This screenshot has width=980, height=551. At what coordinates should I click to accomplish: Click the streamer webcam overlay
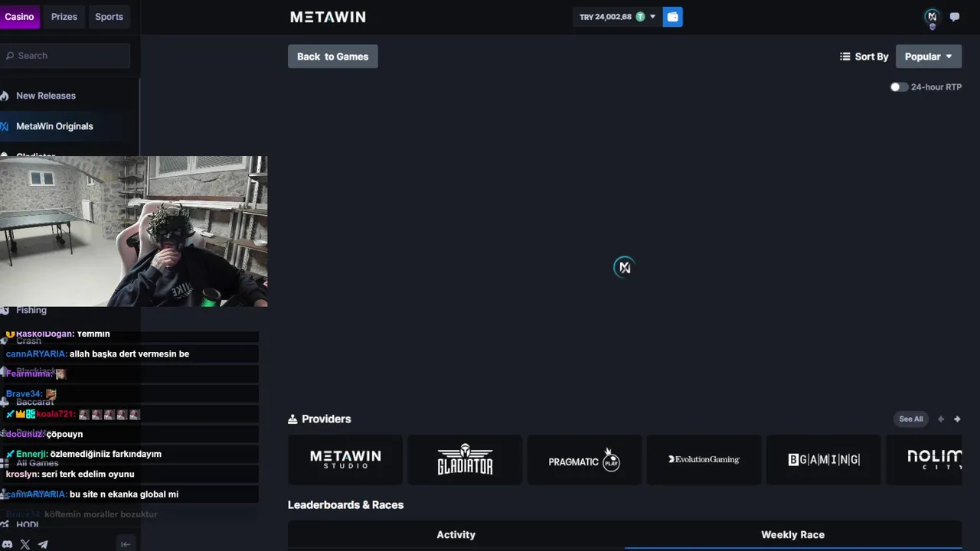point(133,231)
